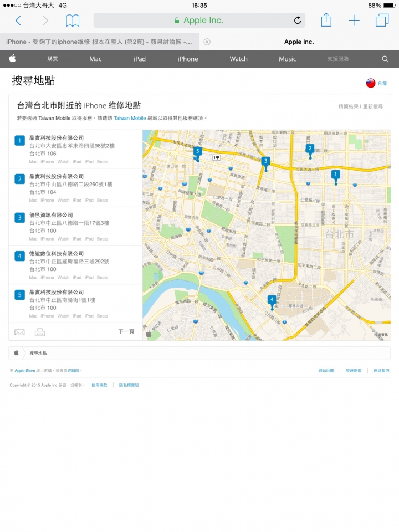Click the list badge number 5
Image resolution: width=399 pixels, height=532 pixels.
(x=20, y=295)
